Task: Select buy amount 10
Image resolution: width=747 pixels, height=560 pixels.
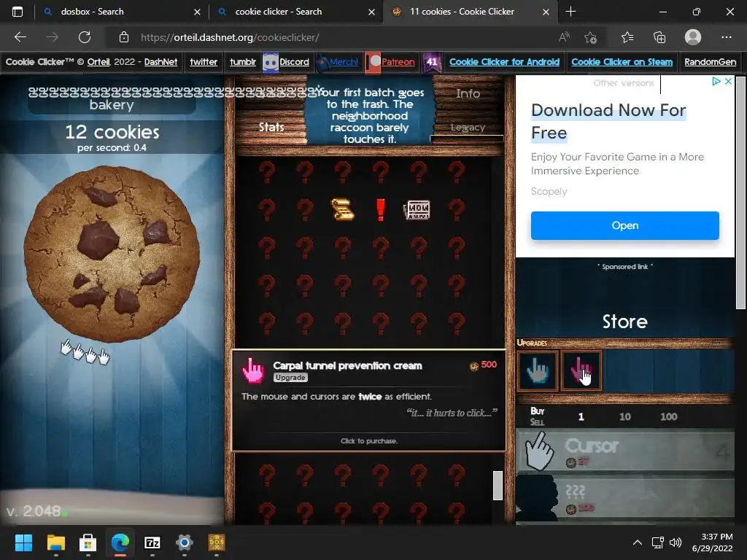Action: (x=624, y=416)
